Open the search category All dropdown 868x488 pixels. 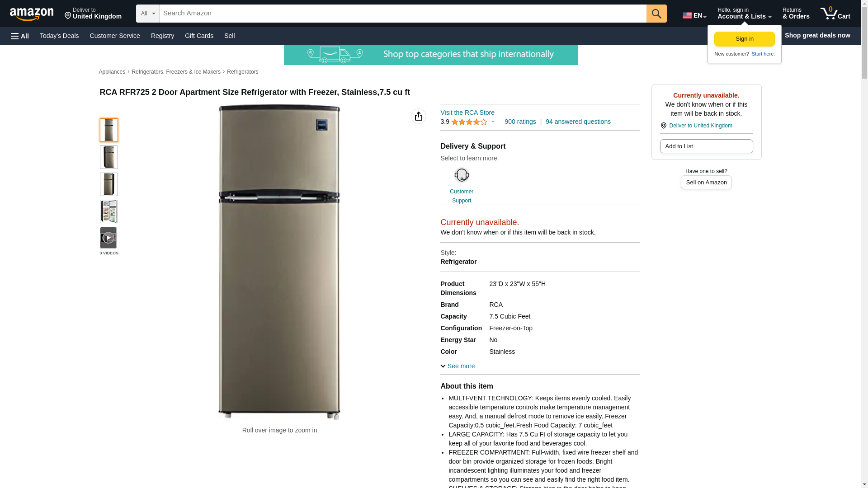147,14
